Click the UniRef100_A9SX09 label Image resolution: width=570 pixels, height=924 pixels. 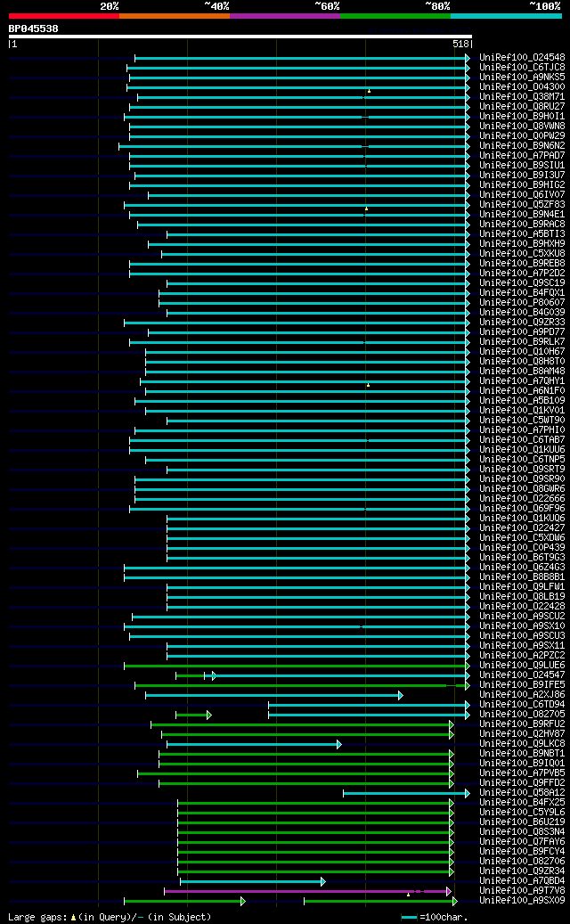(x=522, y=901)
